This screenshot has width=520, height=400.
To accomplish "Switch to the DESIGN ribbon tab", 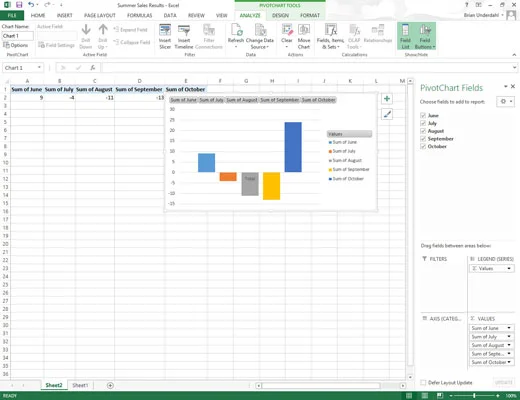I will click(280, 15).
